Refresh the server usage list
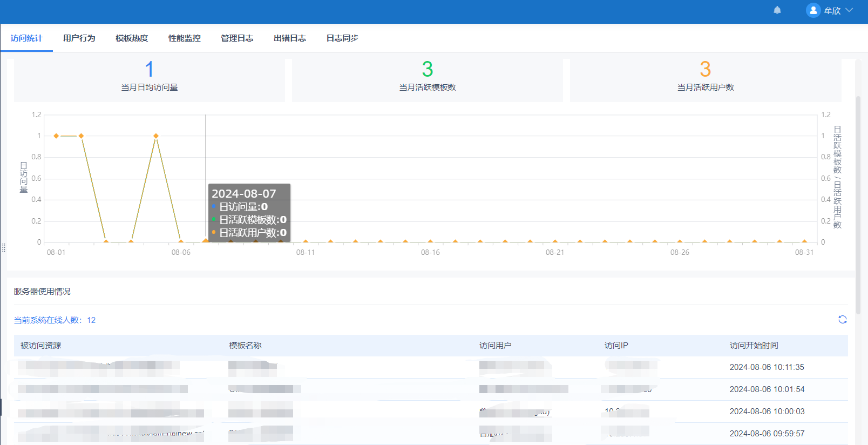Image resolution: width=868 pixels, height=445 pixels. [x=842, y=320]
